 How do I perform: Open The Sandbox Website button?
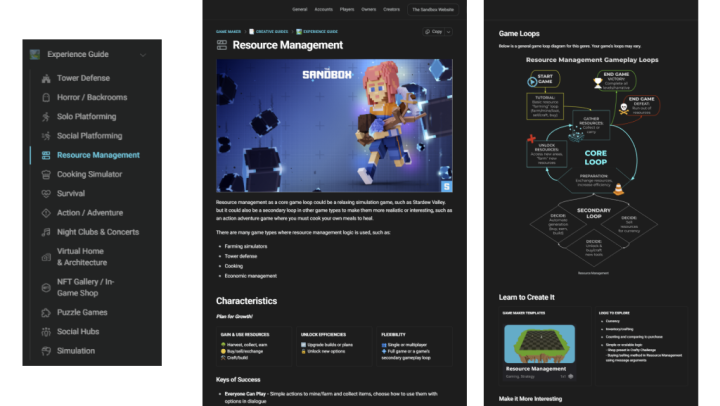pyautogui.click(x=433, y=9)
